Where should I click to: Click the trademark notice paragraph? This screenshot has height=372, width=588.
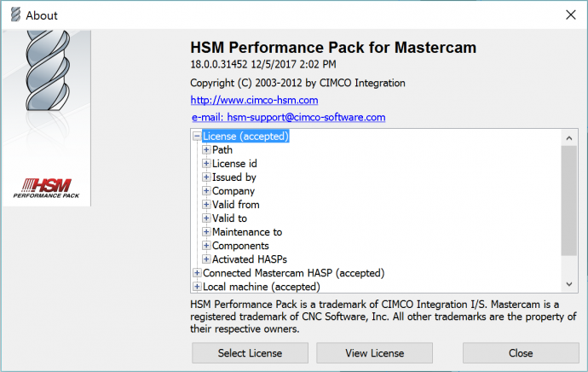(x=383, y=317)
